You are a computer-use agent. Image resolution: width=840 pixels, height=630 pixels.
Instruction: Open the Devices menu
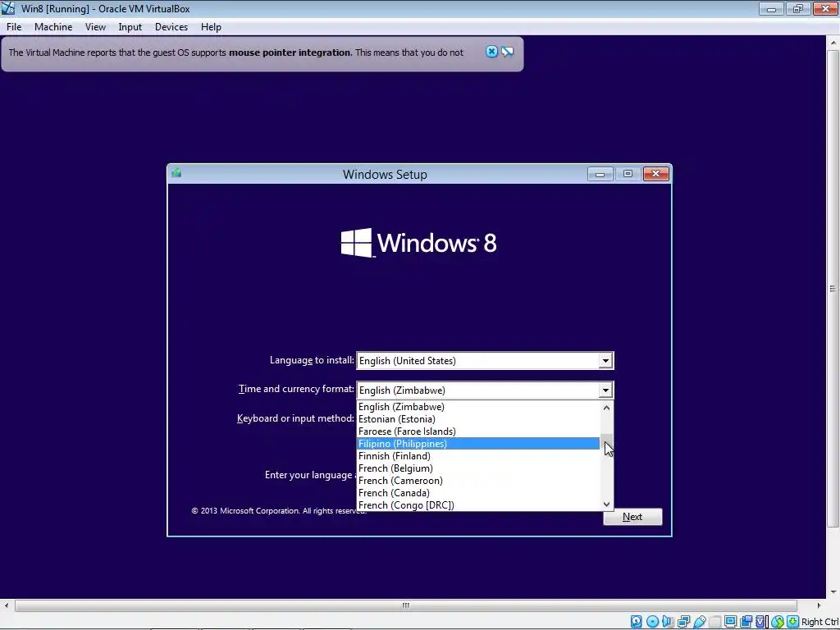171,27
